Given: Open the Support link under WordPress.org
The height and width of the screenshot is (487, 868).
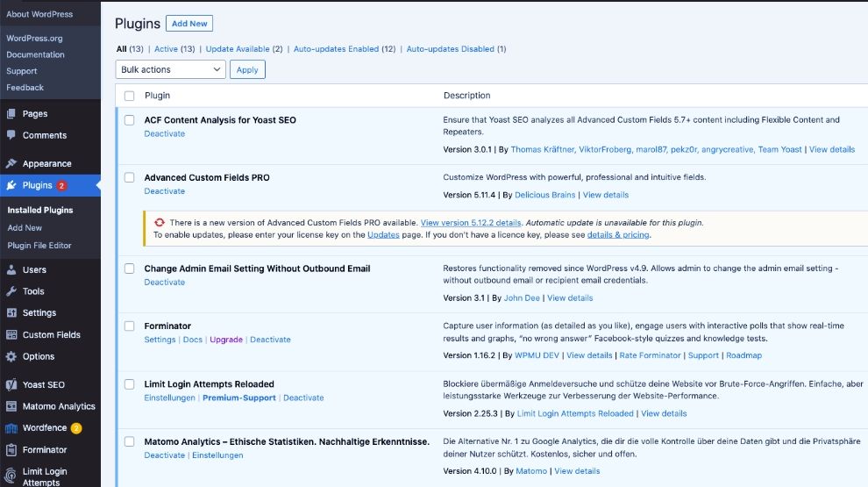Looking at the screenshot, I should pyautogui.click(x=22, y=71).
